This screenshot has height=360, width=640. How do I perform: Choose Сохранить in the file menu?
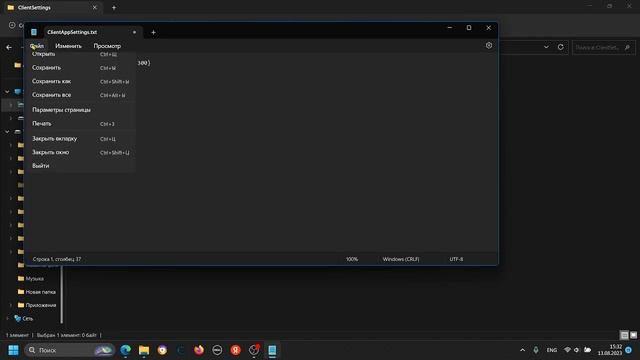[81, 68]
